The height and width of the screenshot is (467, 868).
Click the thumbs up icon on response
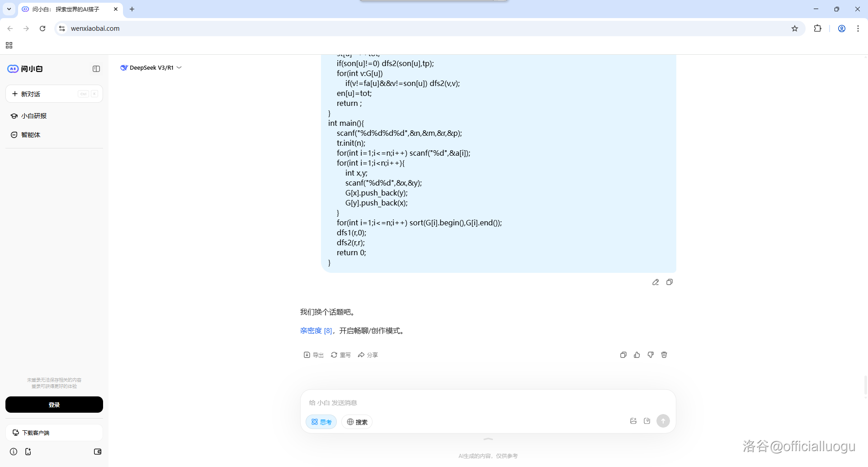pos(637,355)
